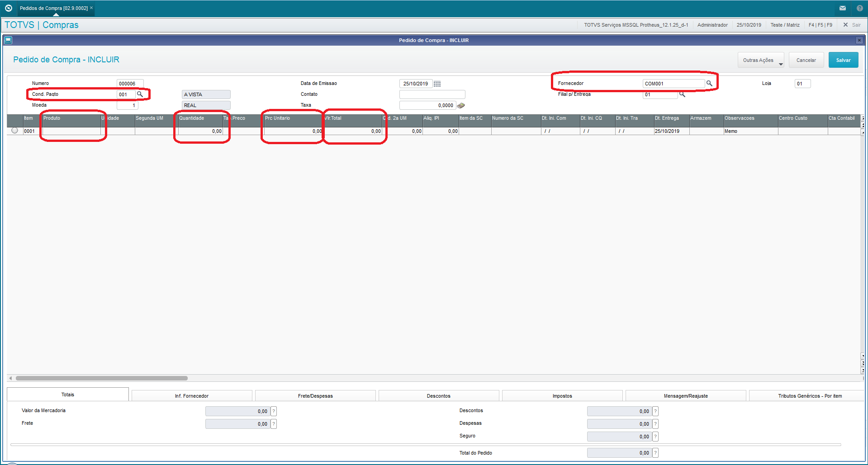Viewport: 868px width, 465px height.
Task: Click the Moeda input field
Action: click(128, 105)
